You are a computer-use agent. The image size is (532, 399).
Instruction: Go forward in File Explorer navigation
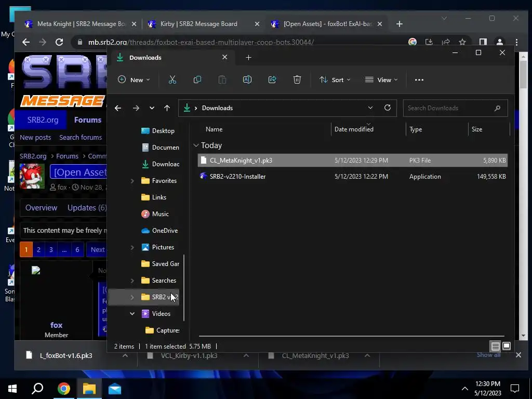tap(136, 108)
